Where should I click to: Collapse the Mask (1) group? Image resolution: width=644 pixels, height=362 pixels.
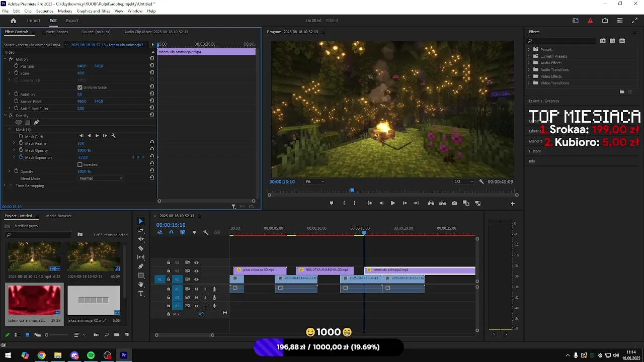coord(10,129)
